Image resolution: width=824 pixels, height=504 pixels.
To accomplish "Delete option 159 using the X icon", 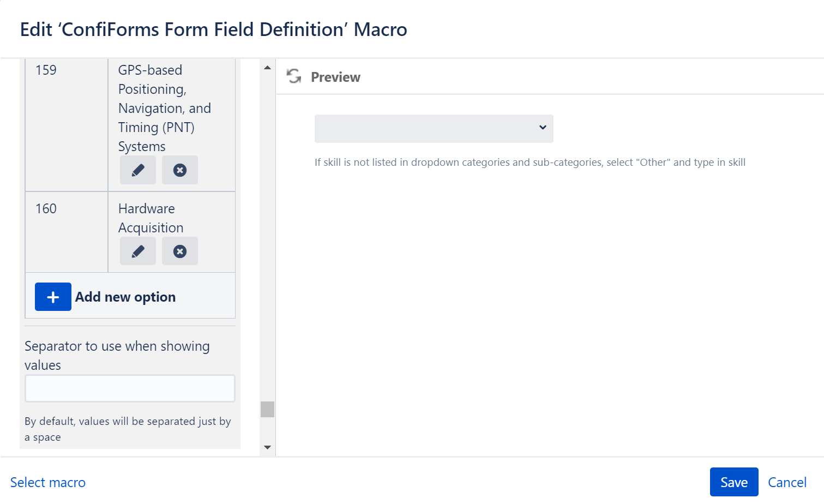I will [x=179, y=170].
